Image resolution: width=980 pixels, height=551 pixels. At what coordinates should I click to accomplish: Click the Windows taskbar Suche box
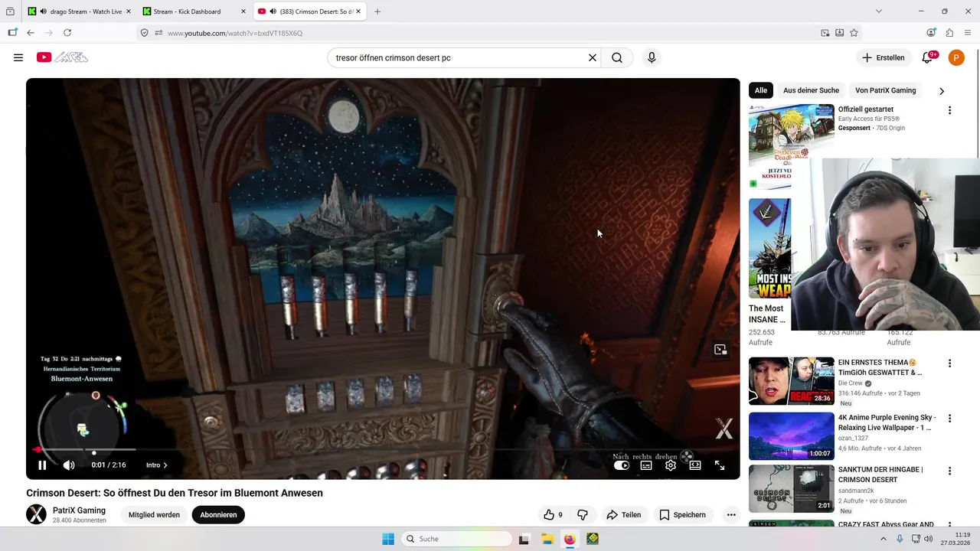pyautogui.click(x=456, y=539)
